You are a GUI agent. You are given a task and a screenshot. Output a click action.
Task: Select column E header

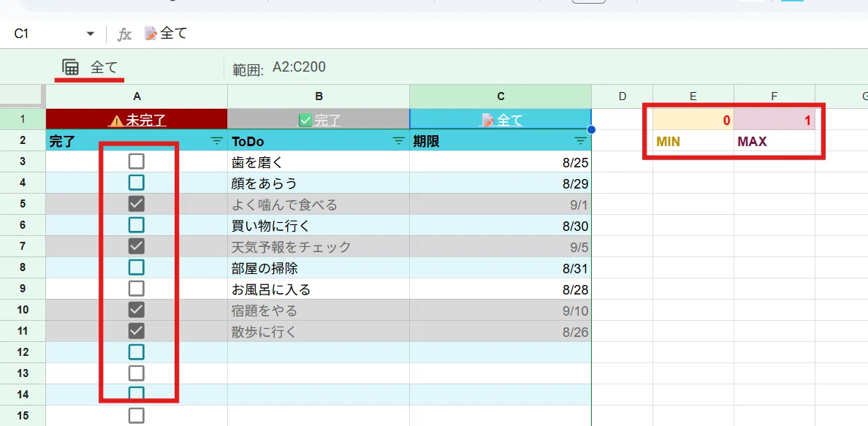(693, 96)
